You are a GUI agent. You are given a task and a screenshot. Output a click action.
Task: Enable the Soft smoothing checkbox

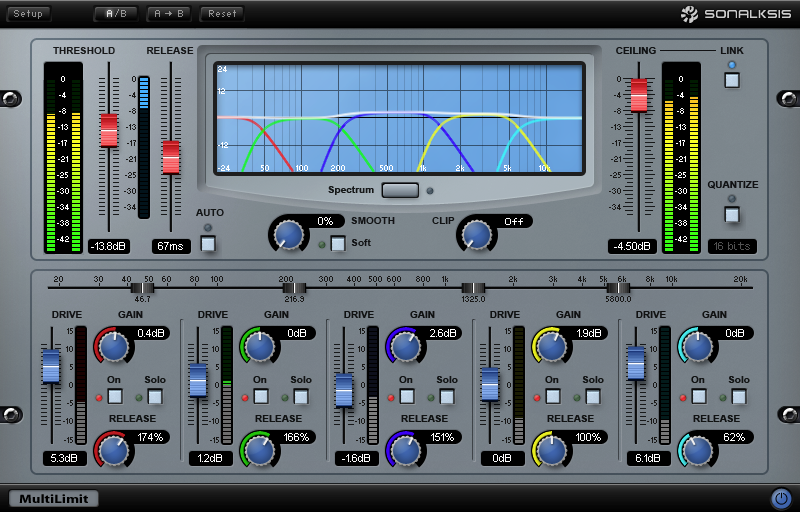(x=338, y=242)
